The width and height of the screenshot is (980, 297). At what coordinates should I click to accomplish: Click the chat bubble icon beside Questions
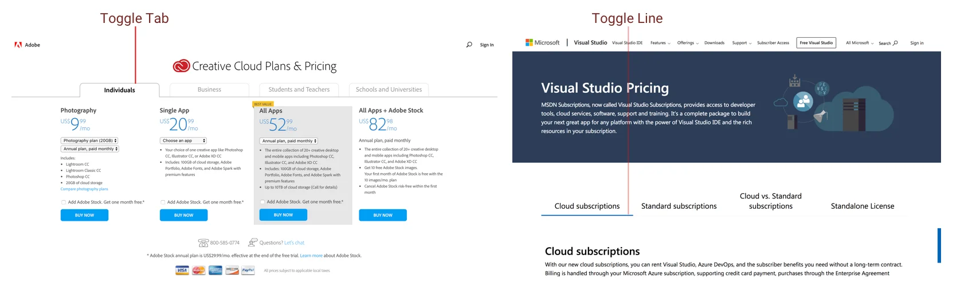click(253, 243)
